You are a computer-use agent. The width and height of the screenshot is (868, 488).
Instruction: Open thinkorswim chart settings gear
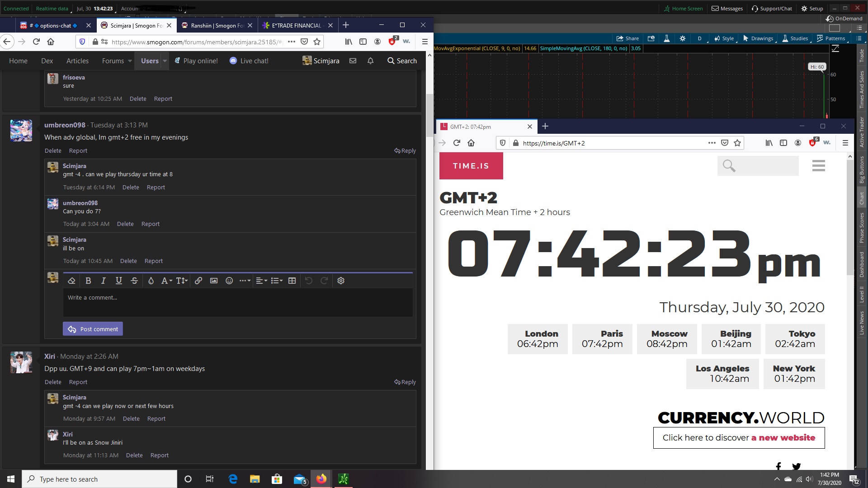(x=683, y=38)
